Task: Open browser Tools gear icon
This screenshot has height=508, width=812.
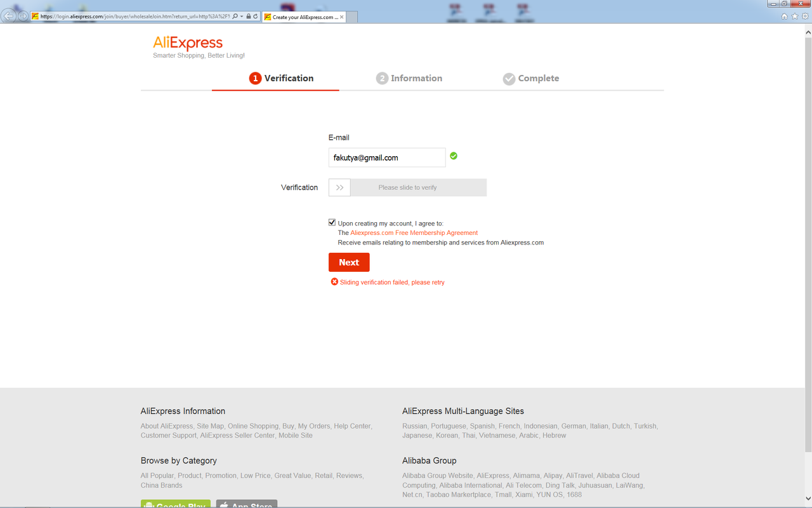Action: point(806,17)
